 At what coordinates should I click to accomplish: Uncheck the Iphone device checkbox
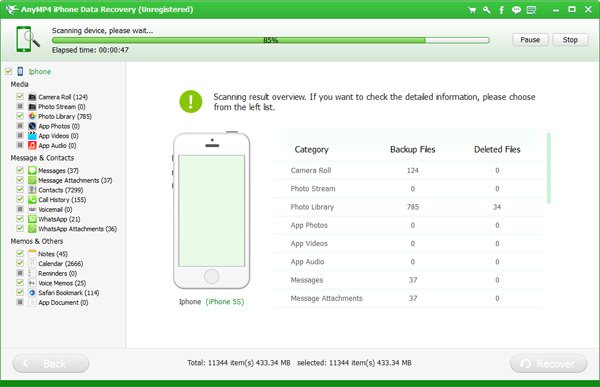click(8, 71)
